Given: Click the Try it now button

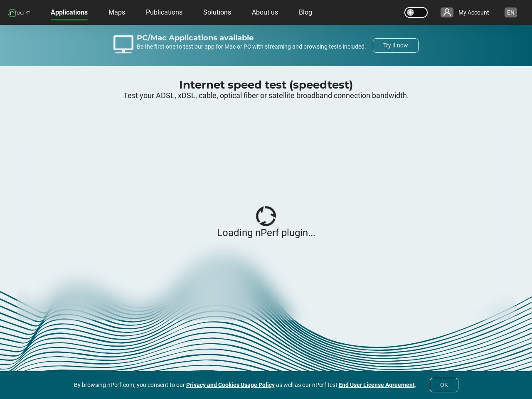Looking at the screenshot, I should pyautogui.click(x=396, y=45).
